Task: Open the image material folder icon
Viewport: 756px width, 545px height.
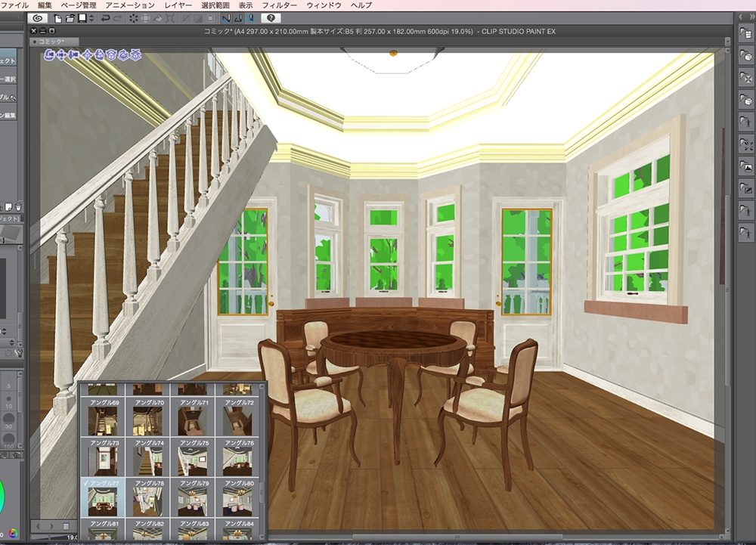Action: coord(745,167)
